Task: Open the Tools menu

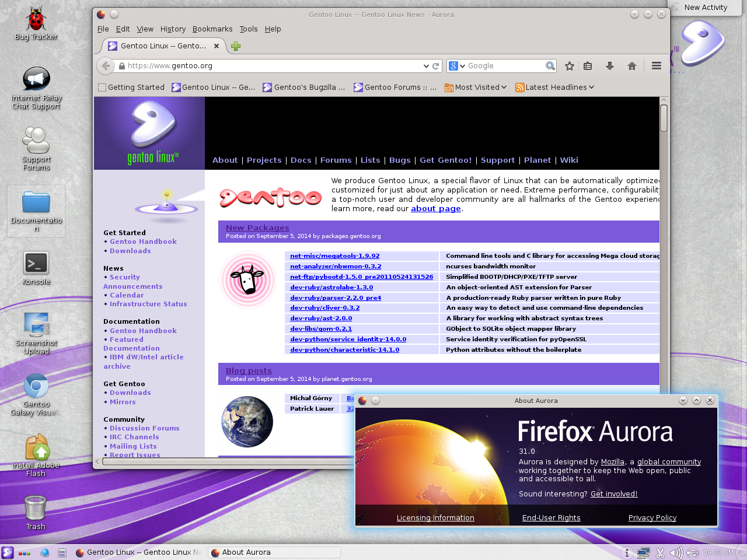Action: [248, 29]
